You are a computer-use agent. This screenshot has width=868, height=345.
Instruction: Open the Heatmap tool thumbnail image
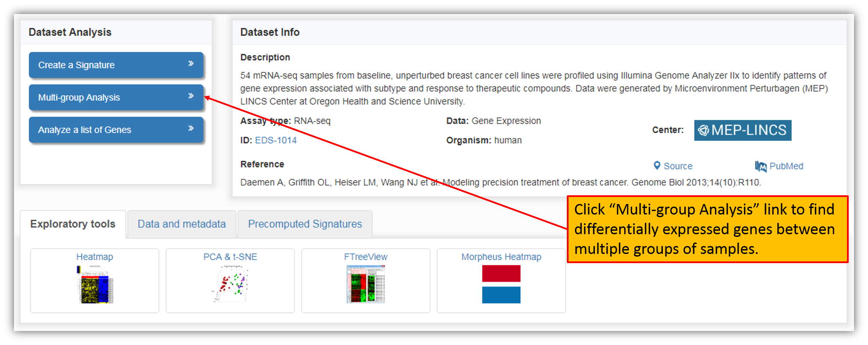(x=95, y=285)
